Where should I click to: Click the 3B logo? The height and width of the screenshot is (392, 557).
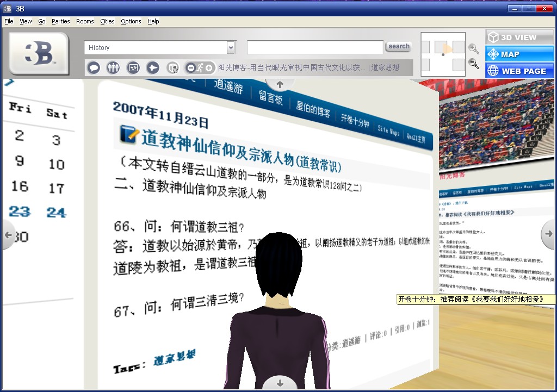coord(39,53)
